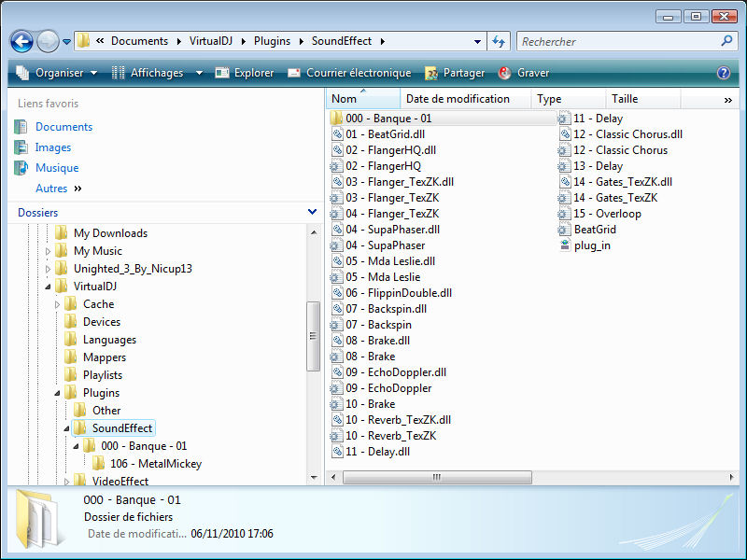Click in the Rechercher search field
This screenshot has height=560, width=747.
tap(616, 41)
